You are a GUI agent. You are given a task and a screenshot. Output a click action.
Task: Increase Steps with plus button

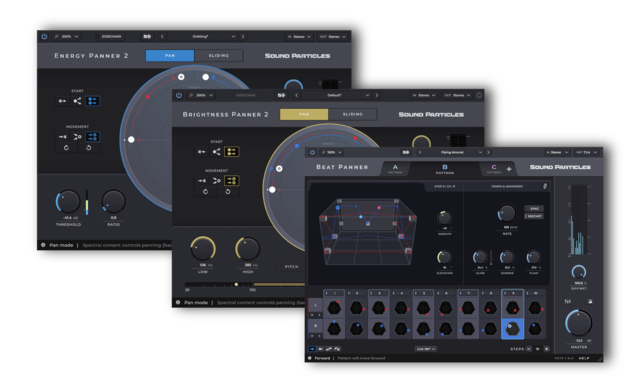click(547, 349)
